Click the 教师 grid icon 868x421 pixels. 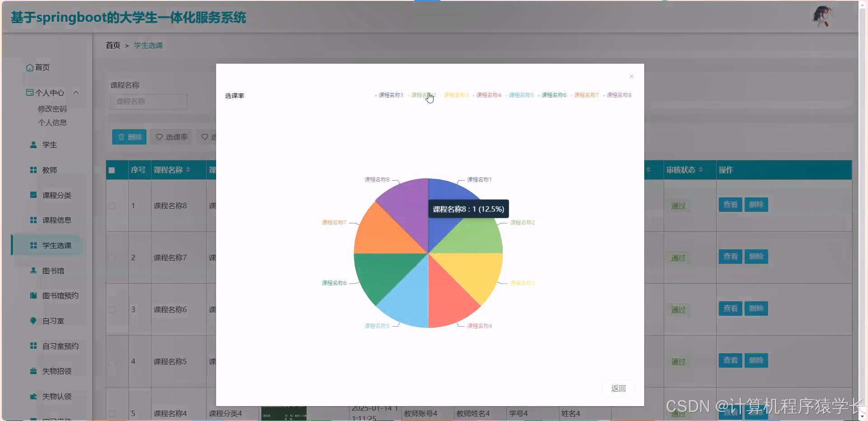33,170
